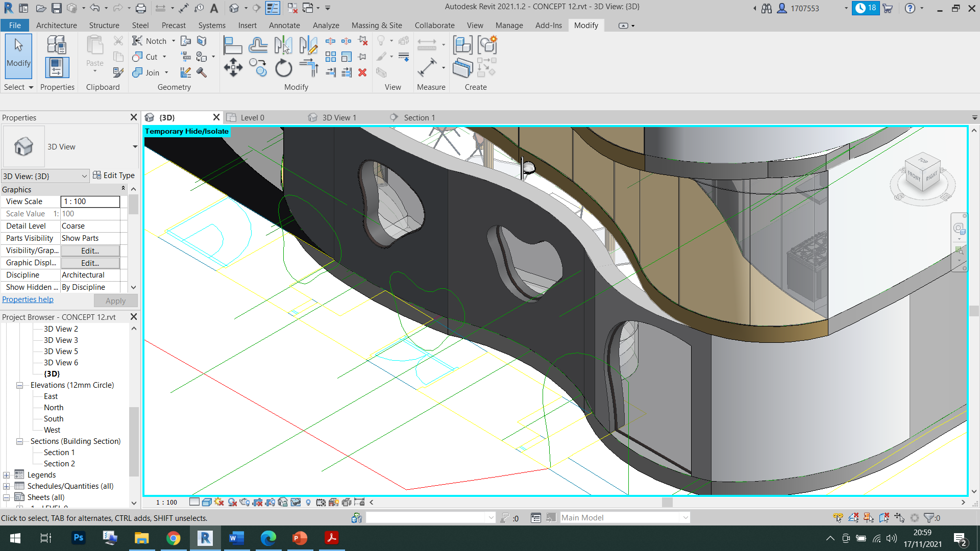Click the Cut geometry icon
The width and height of the screenshot is (980, 551).
tap(137, 57)
